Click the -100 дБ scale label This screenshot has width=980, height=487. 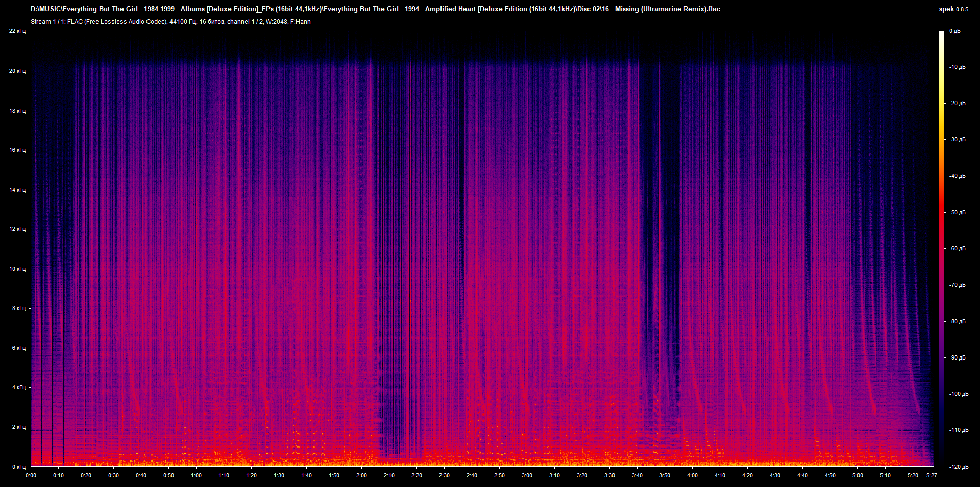point(959,394)
